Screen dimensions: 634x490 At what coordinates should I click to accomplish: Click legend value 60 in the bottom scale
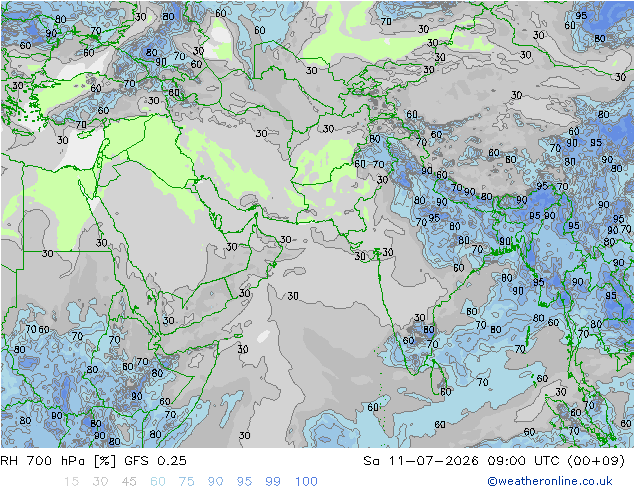pos(158,482)
